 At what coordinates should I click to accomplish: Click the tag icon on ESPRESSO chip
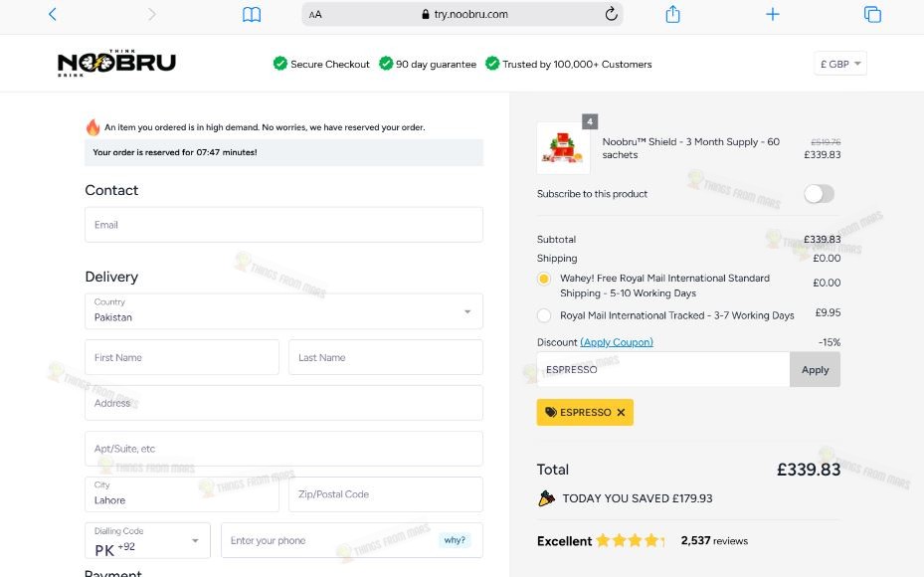(x=550, y=412)
